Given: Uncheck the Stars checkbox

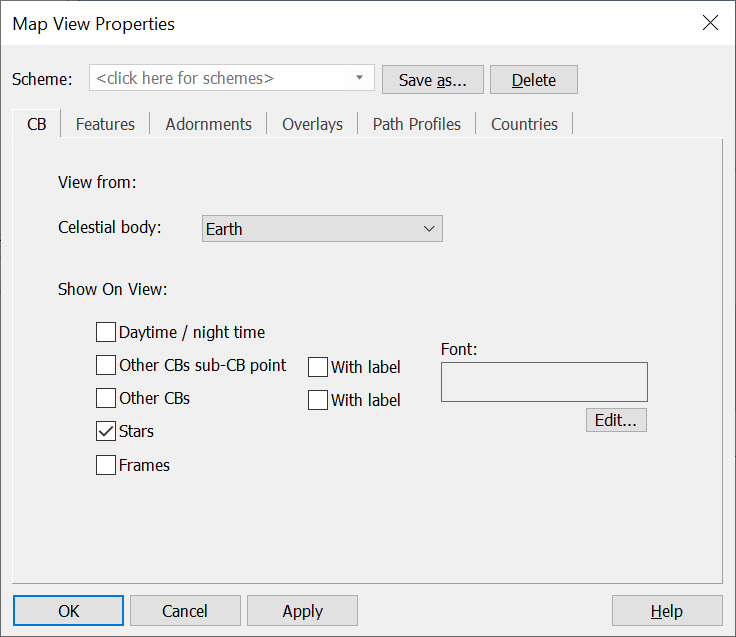Looking at the screenshot, I should coord(106,432).
